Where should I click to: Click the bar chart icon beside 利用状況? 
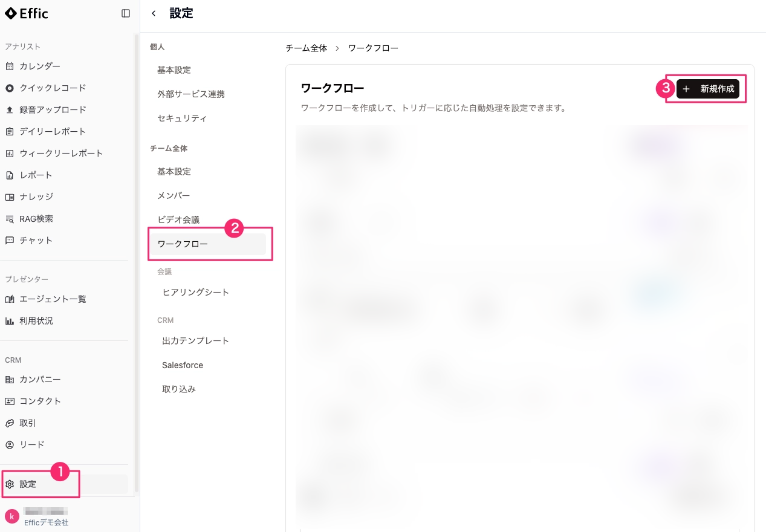coord(10,321)
